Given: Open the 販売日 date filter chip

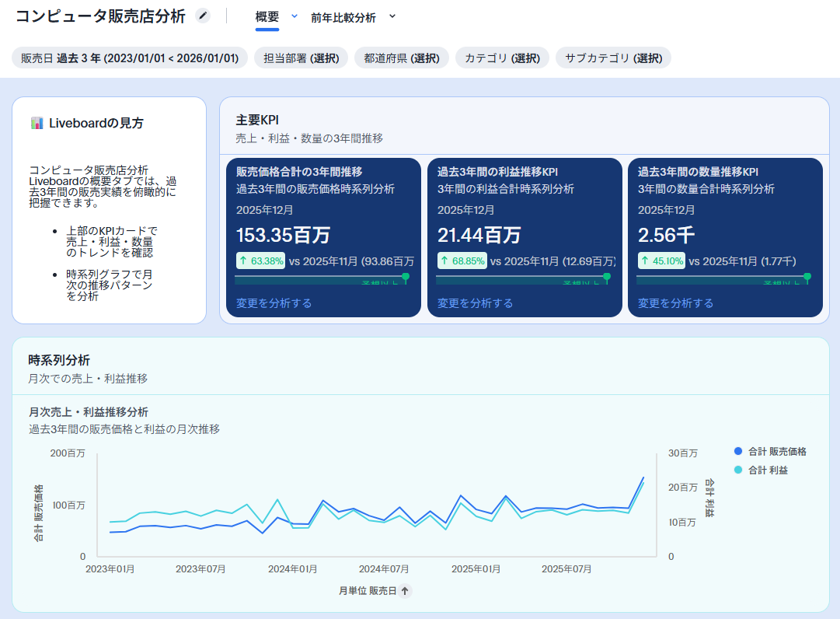Looking at the screenshot, I should 130,58.
